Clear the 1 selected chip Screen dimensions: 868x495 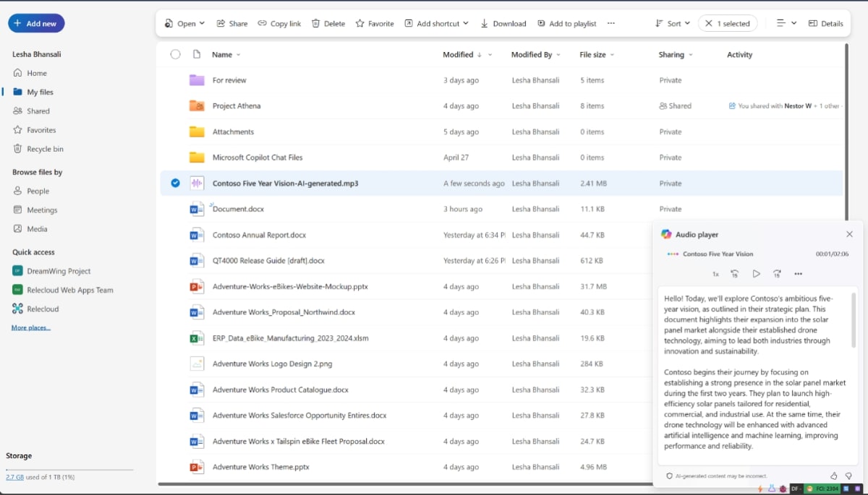709,24
